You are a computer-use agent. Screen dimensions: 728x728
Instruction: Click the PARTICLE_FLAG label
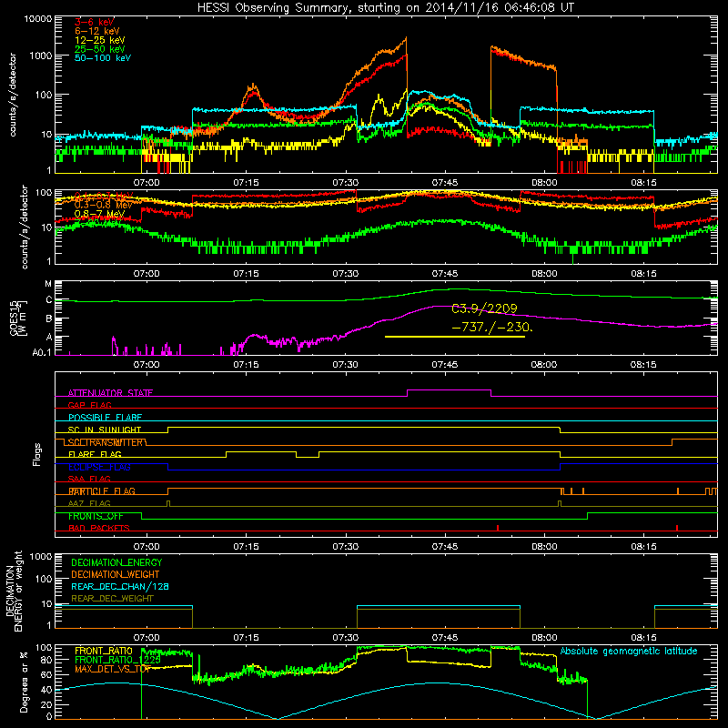coord(102,491)
